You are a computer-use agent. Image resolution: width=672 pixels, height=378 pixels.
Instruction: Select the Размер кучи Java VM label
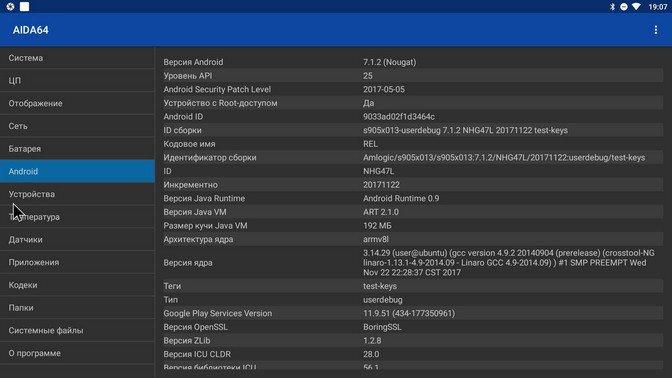pos(205,226)
